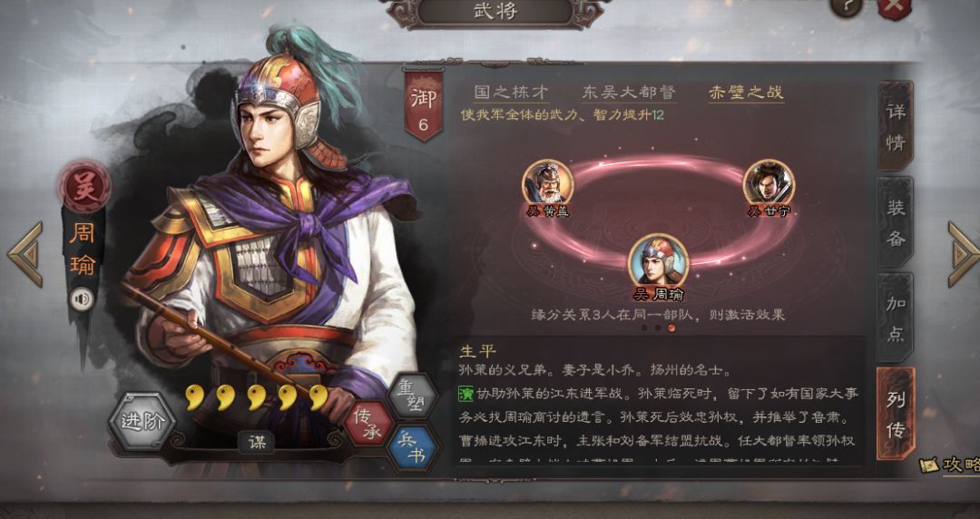Tap the 甘宁 portrait in the bond ring
The width and height of the screenshot is (980, 519).
point(769,182)
